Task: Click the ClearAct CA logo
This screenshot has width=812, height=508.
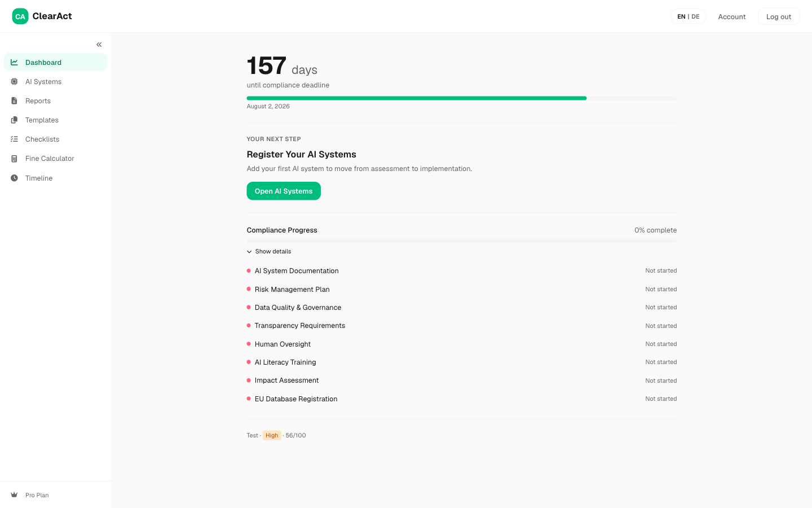Action: [20, 16]
